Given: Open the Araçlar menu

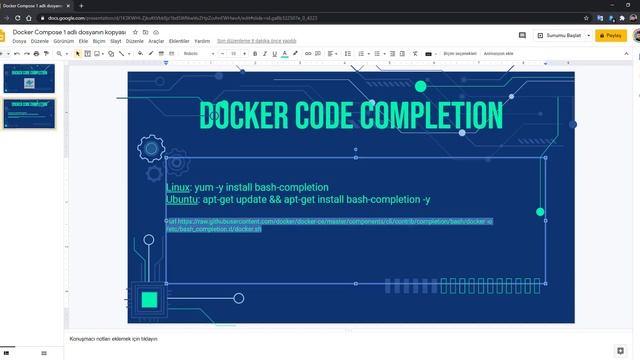Looking at the screenshot, I should [x=156, y=41].
